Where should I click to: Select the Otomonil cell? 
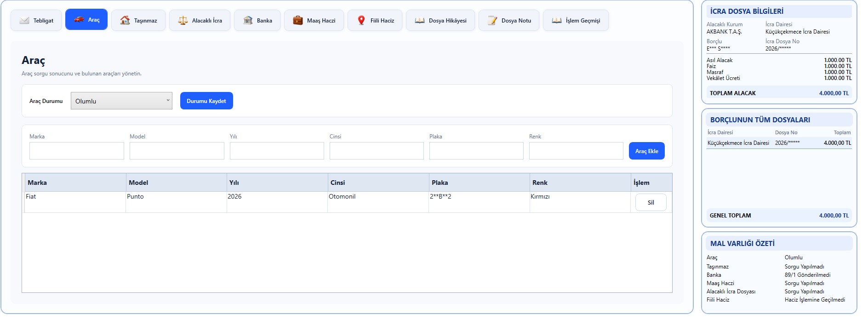(x=378, y=202)
